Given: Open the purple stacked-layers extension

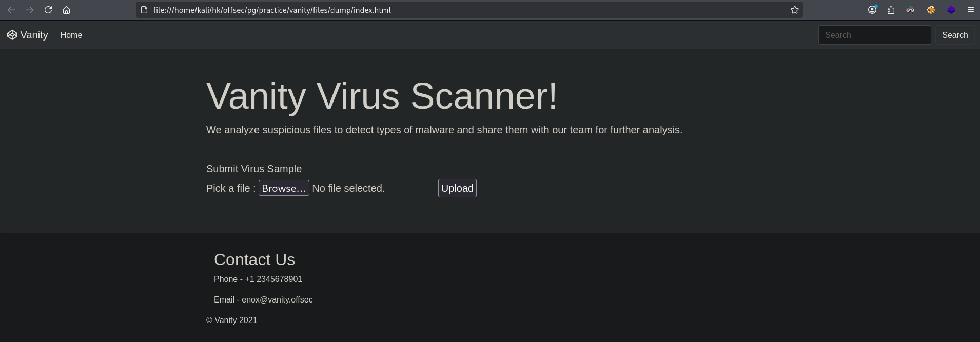Looking at the screenshot, I should [951, 10].
